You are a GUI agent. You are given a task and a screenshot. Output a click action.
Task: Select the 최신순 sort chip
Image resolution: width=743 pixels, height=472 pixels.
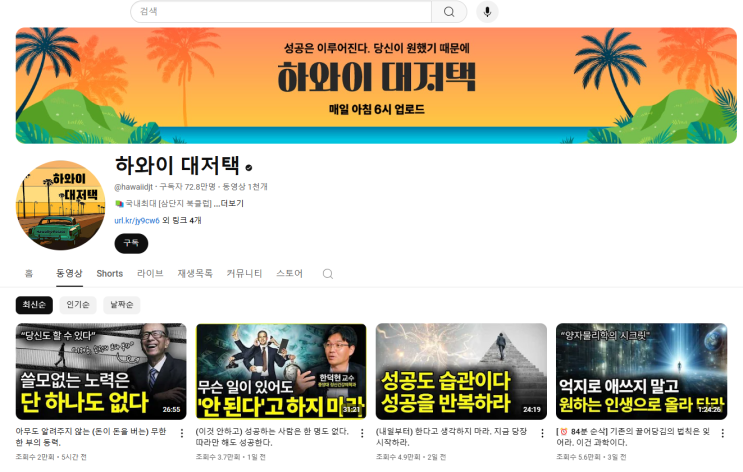34,305
